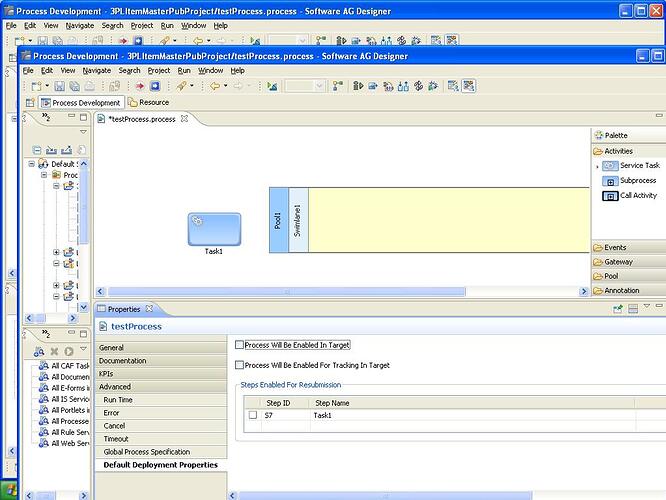The image size is (666, 500).
Task: Switch to Process Development perspective
Action: [81, 102]
